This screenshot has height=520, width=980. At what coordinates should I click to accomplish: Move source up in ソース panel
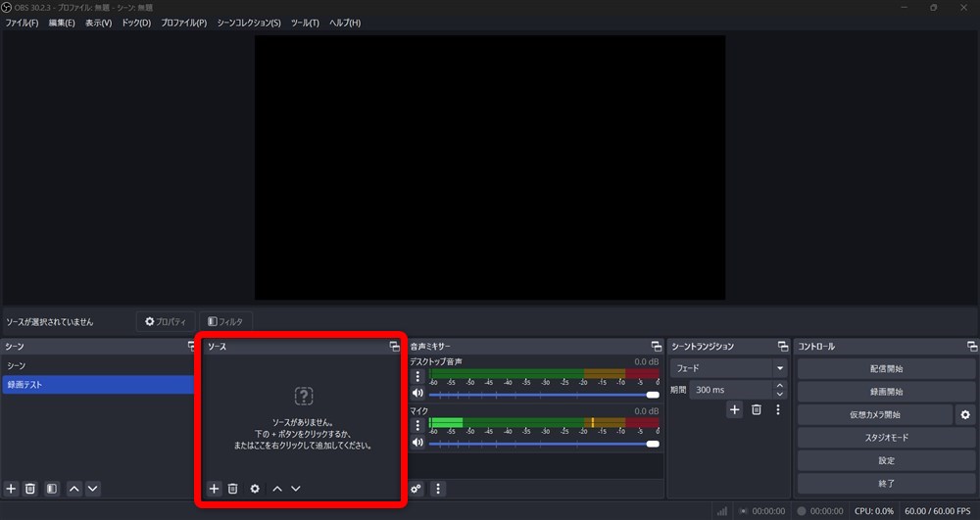pos(277,488)
